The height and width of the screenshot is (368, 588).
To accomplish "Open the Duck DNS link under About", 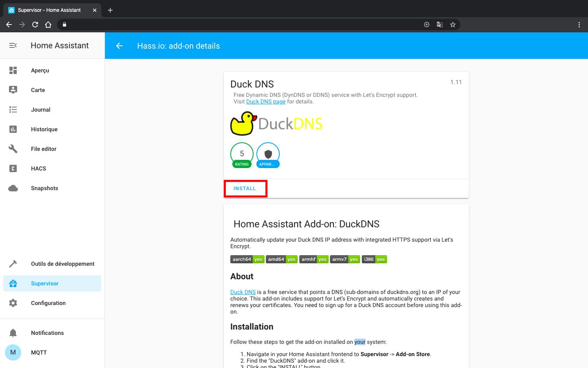I will [x=243, y=292].
